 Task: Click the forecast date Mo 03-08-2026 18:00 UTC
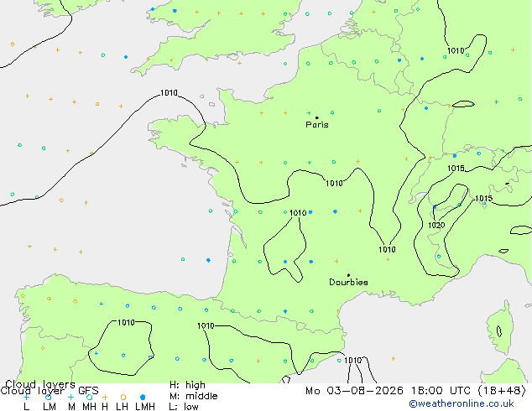[x=389, y=391]
